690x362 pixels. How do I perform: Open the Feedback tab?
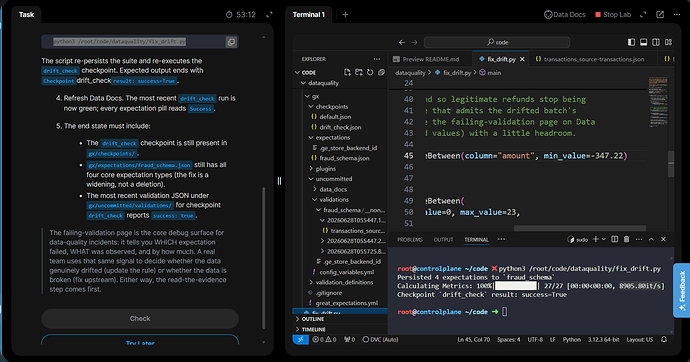point(682,290)
